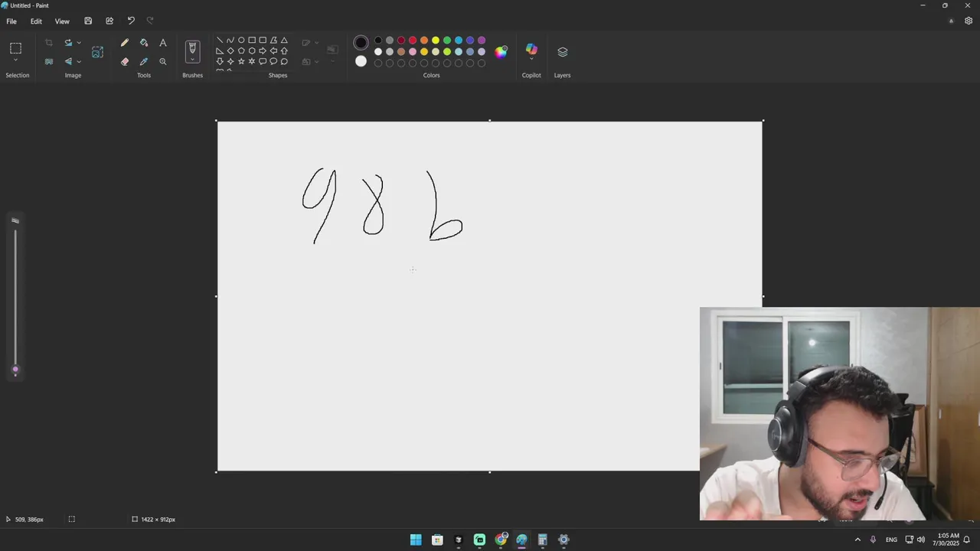
Task: Expand the Rotate options chevron
Action: coord(79,43)
